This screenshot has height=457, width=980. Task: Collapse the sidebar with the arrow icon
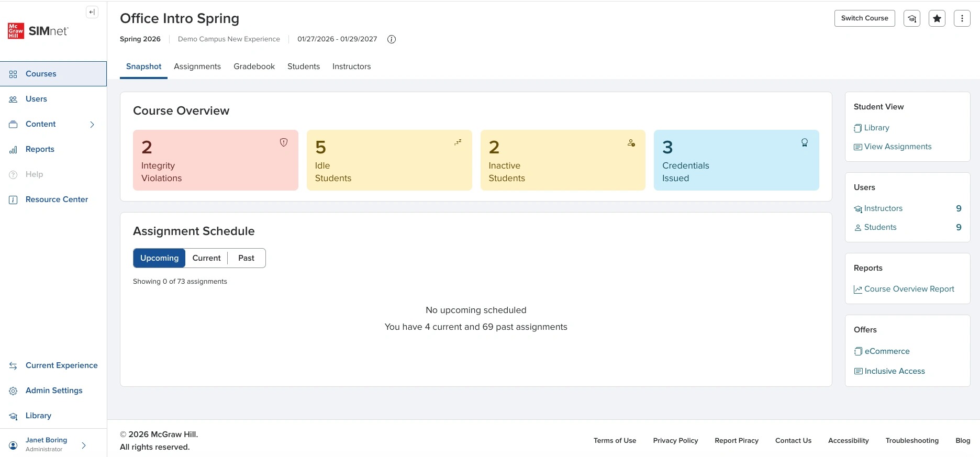(92, 12)
